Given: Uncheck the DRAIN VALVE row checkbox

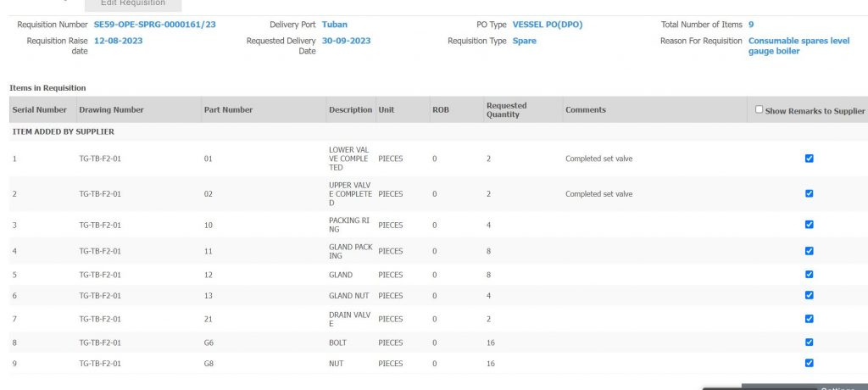Looking at the screenshot, I should coord(809,319).
